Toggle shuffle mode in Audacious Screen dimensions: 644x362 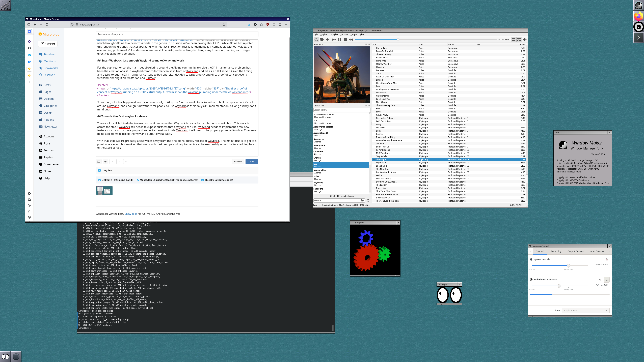pyautogui.click(x=519, y=40)
